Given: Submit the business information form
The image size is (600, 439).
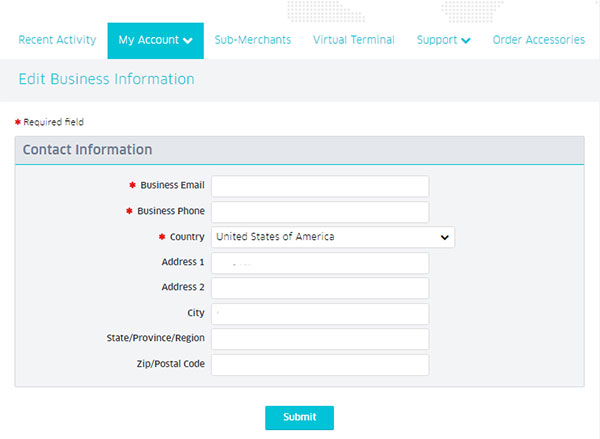Looking at the screenshot, I should 299,418.
